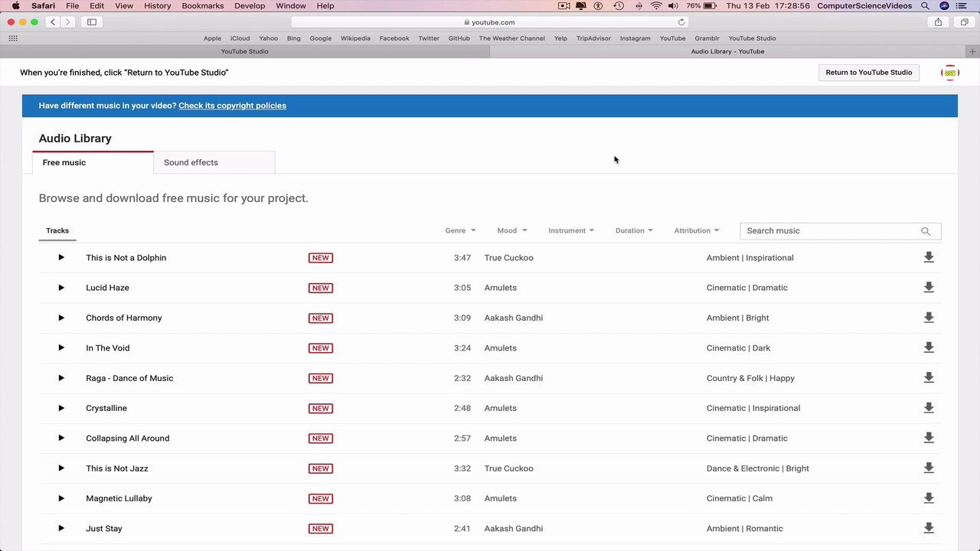Play the track This is Not Jazz
This screenshot has width=980, height=551.
(x=61, y=468)
